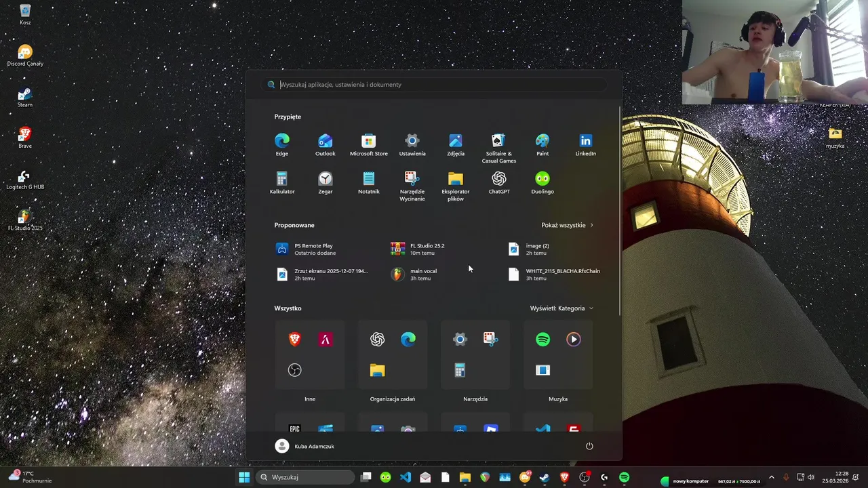This screenshot has height=488, width=868.
Task: Launch ChatGPT from pinned apps
Action: pyautogui.click(x=499, y=183)
